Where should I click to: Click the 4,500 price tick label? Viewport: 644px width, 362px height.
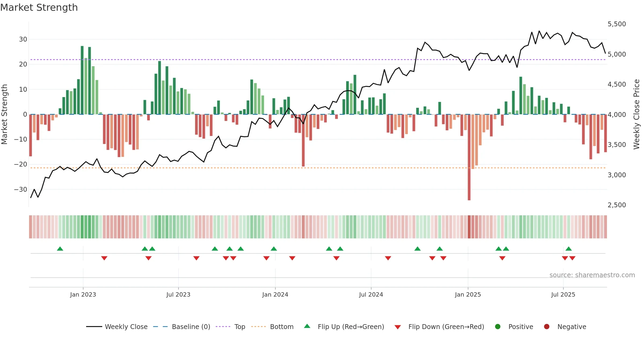tap(617, 84)
